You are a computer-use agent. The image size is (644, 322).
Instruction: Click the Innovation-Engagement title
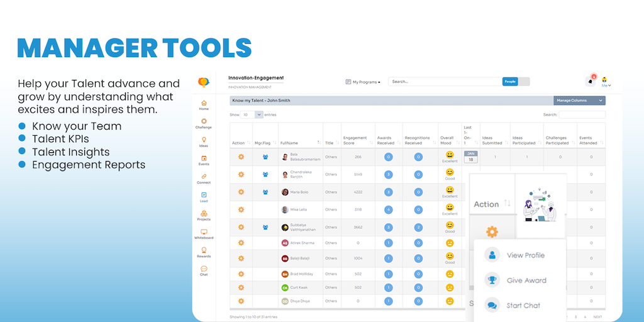[256, 78]
